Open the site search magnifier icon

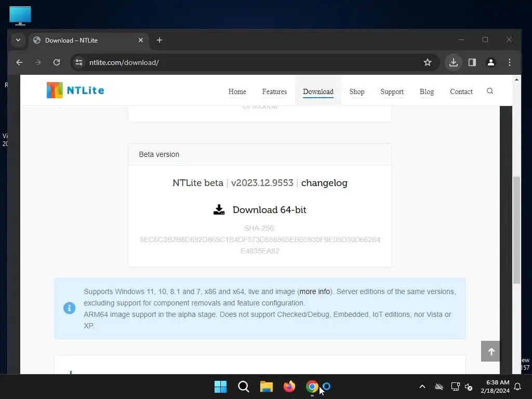tap(490, 91)
